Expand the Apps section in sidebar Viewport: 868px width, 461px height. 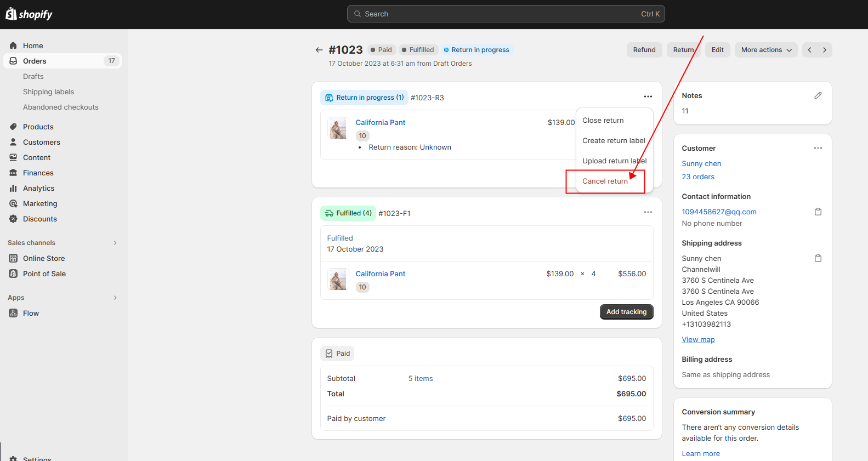point(115,298)
